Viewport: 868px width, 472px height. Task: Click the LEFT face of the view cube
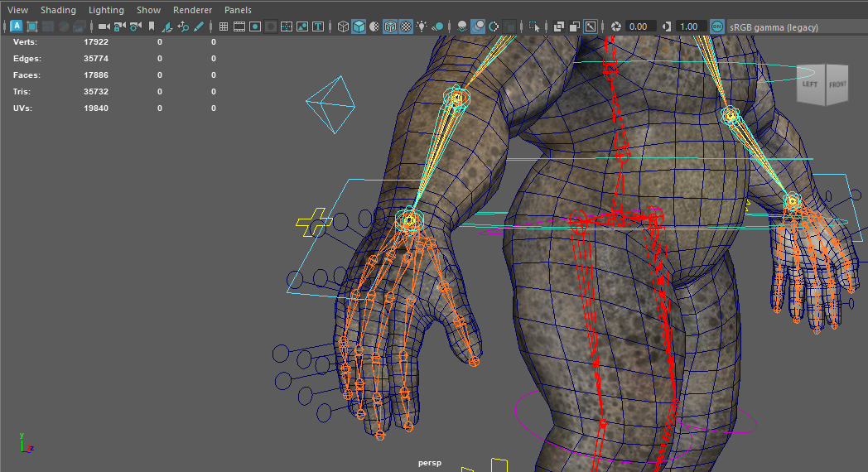(809, 84)
